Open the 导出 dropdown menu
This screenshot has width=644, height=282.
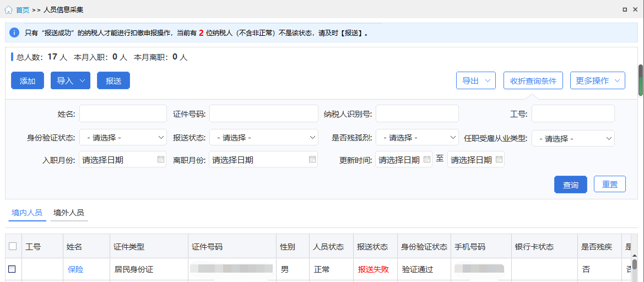(x=476, y=80)
